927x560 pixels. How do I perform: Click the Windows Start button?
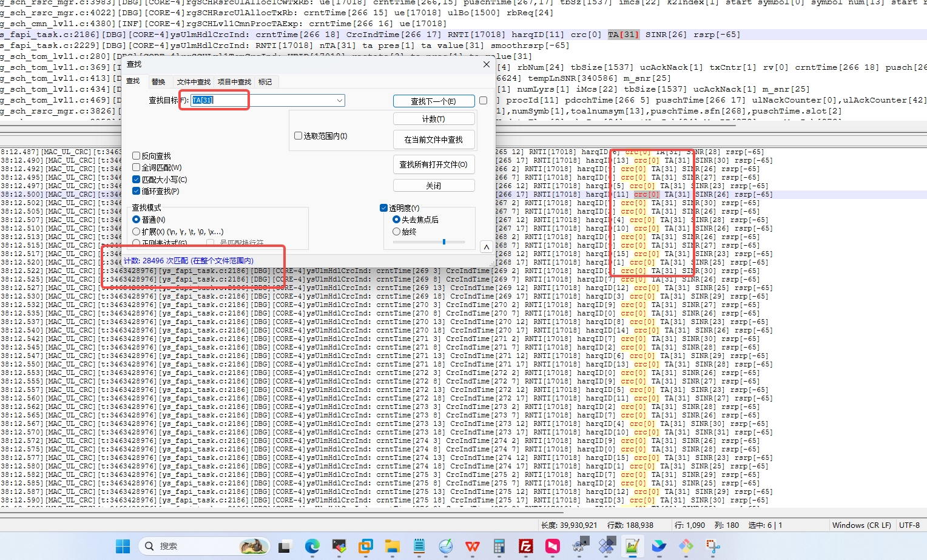point(123,547)
